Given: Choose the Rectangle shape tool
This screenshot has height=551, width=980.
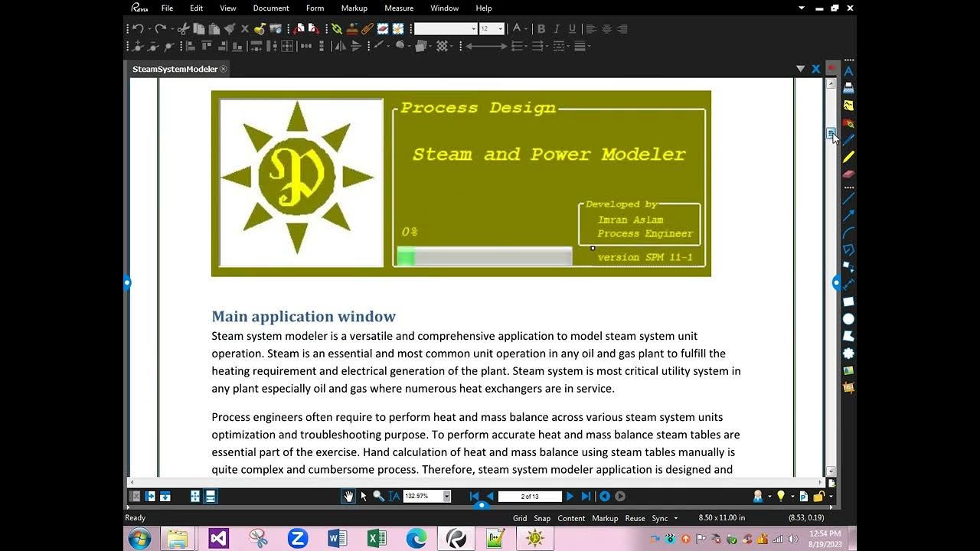Looking at the screenshot, I should click(848, 302).
